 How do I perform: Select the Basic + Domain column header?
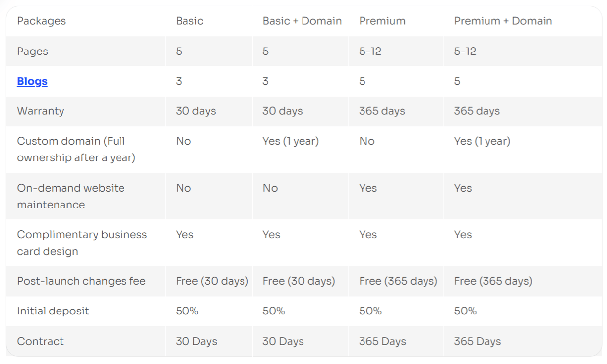coord(302,21)
